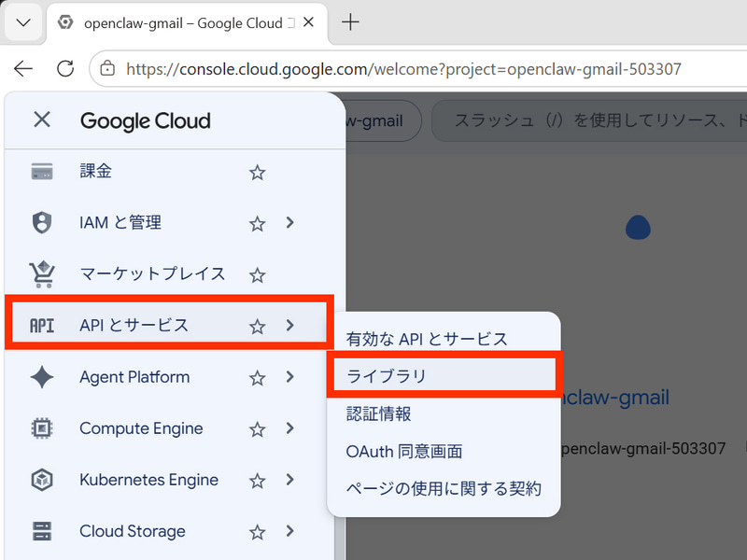The width and height of the screenshot is (747, 560).
Task: Close the Google Cloud navigation menu
Action: 42,119
